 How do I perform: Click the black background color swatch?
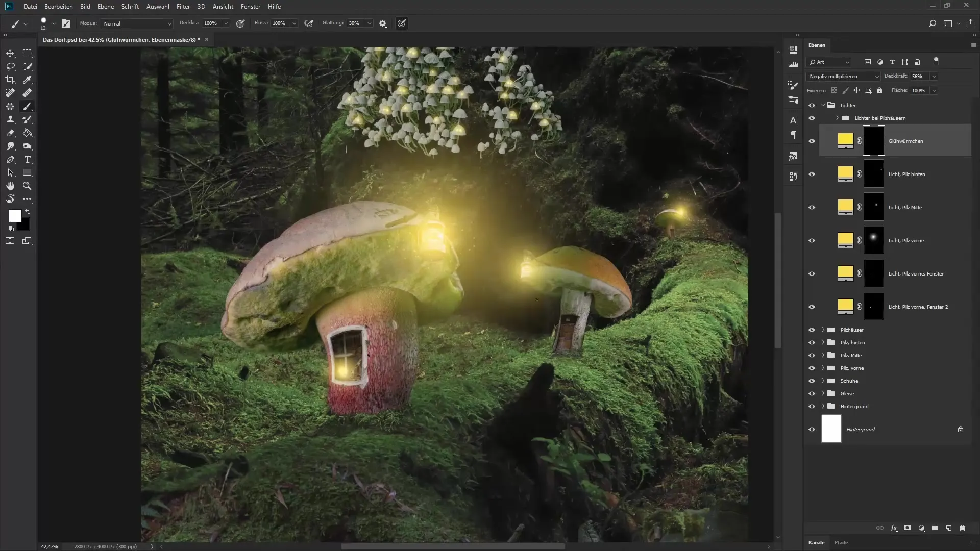click(x=26, y=226)
